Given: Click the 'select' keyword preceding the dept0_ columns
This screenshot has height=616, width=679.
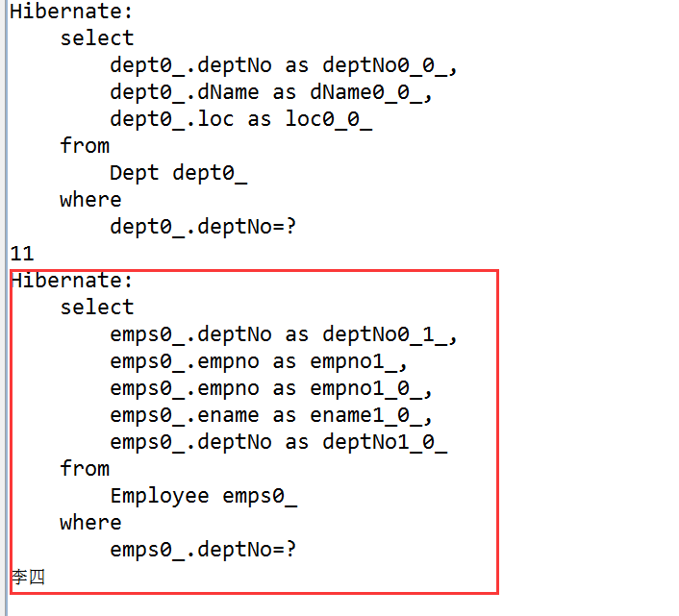Looking at the screenshot, I should coord(97,38).
